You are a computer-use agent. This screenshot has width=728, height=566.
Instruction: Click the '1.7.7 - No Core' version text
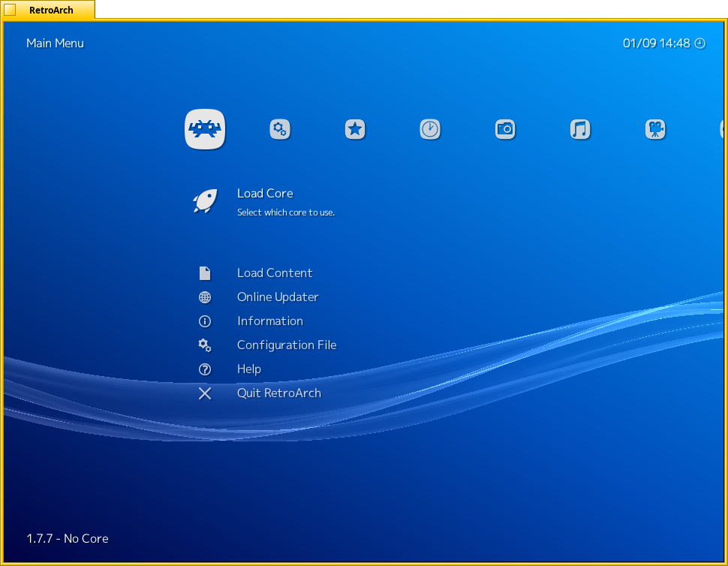coord(68,539)
